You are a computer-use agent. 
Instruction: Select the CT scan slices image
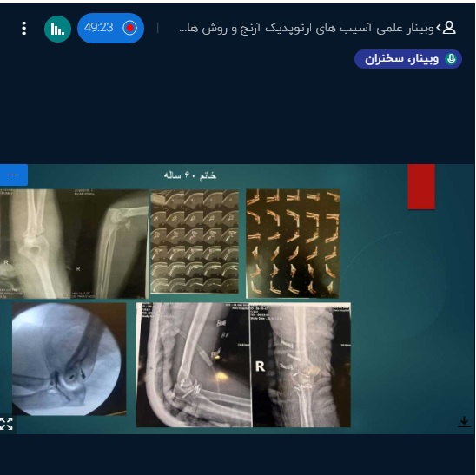coord(195,242)
